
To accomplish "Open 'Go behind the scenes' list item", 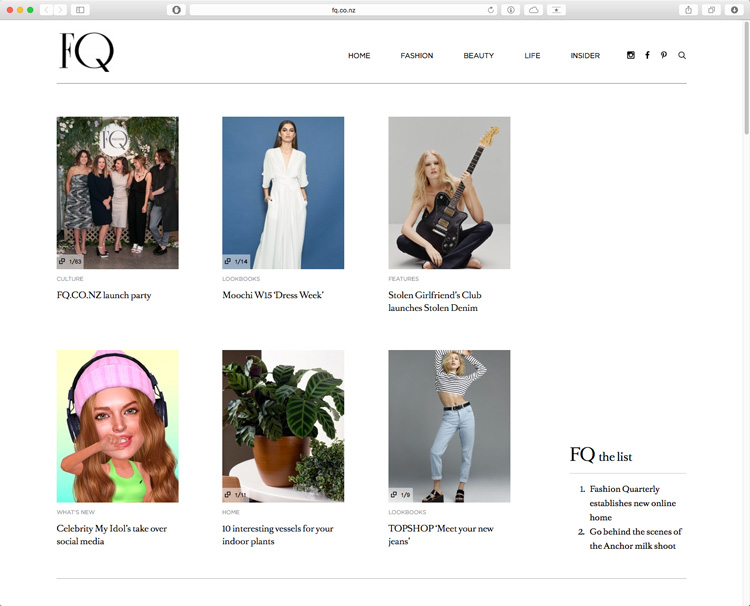I will point(635,539).
